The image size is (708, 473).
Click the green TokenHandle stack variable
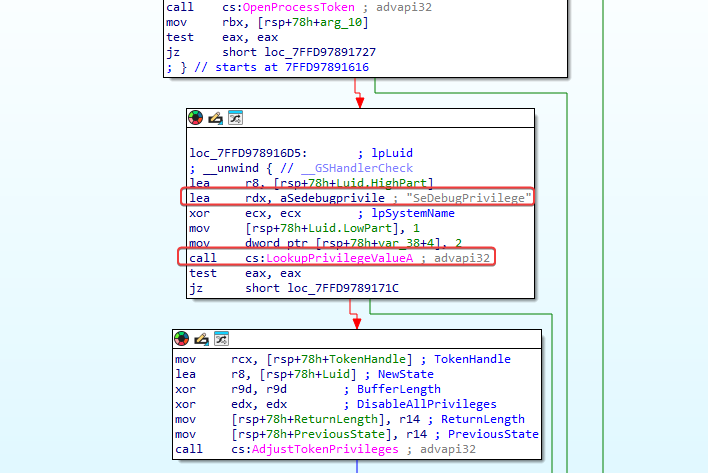tap(368, 359)
